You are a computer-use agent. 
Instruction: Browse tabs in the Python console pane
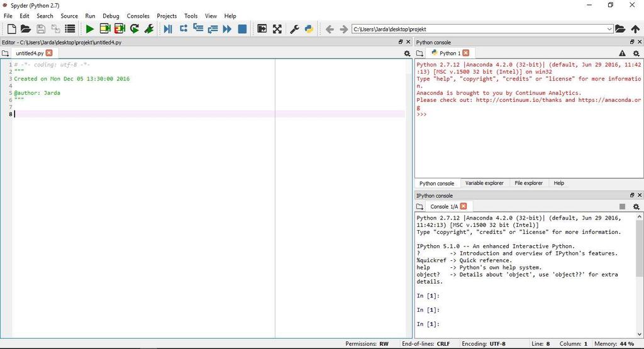pyautogui.click(x=419, y=53)
